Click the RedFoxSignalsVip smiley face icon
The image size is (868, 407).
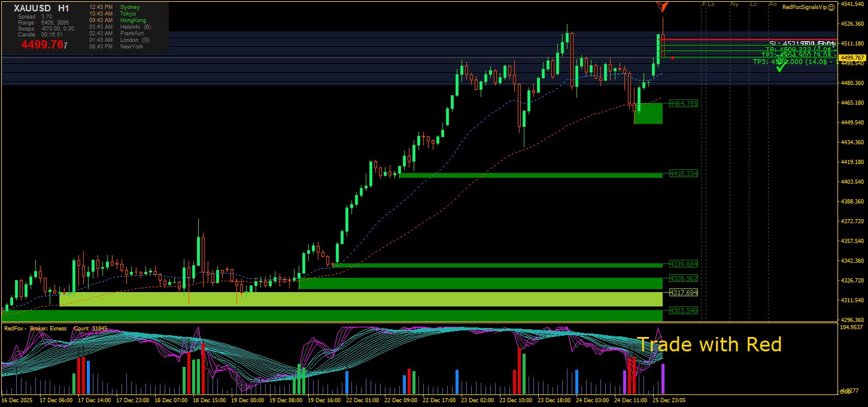coord(831,7)
